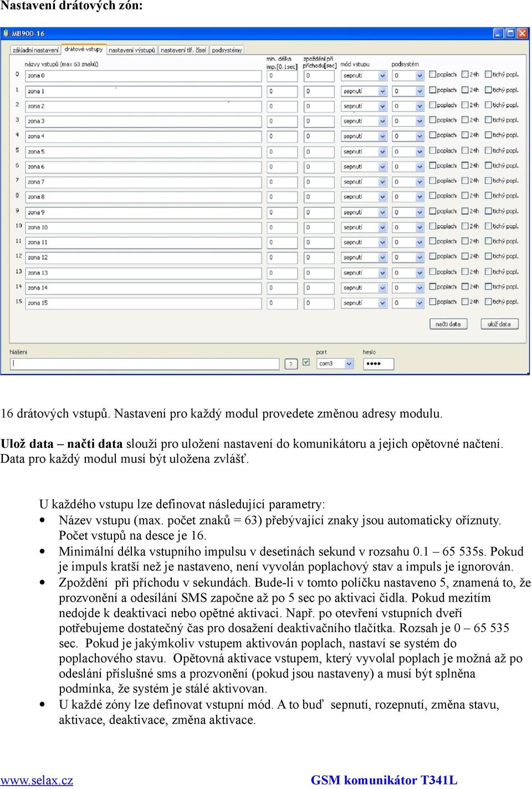Open podsystém dropdown for zona 8
This screenshot has width=532, height=789.
click(x=408, y=197)
